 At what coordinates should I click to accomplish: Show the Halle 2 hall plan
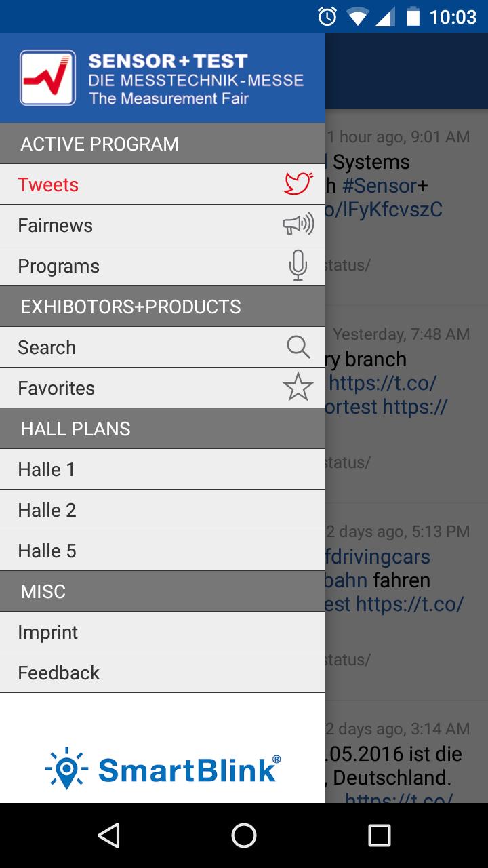pos(47,510)
